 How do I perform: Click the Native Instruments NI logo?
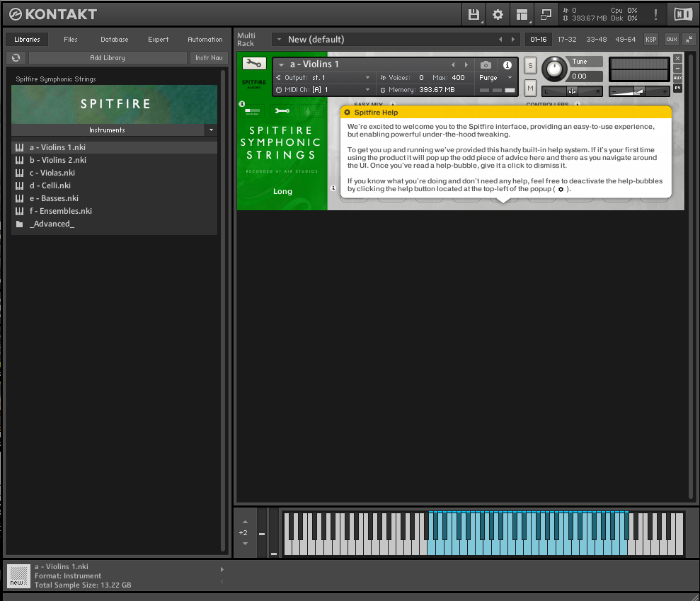tap(683, 14)
